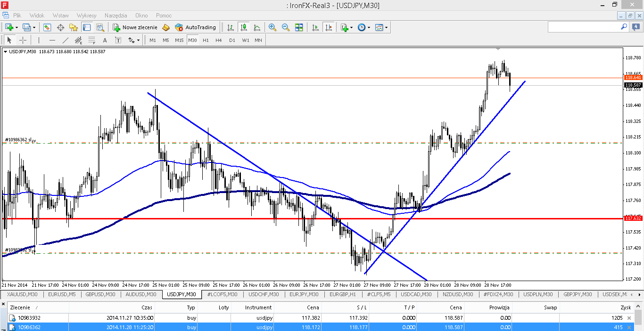Open the Indicators list icon

click(344, 27)
